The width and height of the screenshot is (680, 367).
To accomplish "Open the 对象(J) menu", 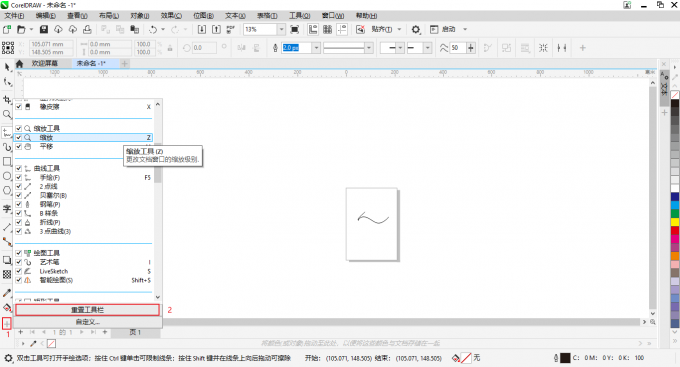I will tap(140, 16).
